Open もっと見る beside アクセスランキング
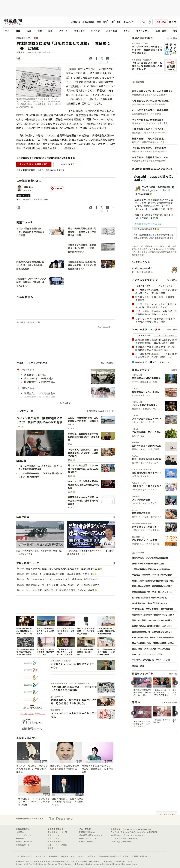180x868 pixels. [172, 280]
